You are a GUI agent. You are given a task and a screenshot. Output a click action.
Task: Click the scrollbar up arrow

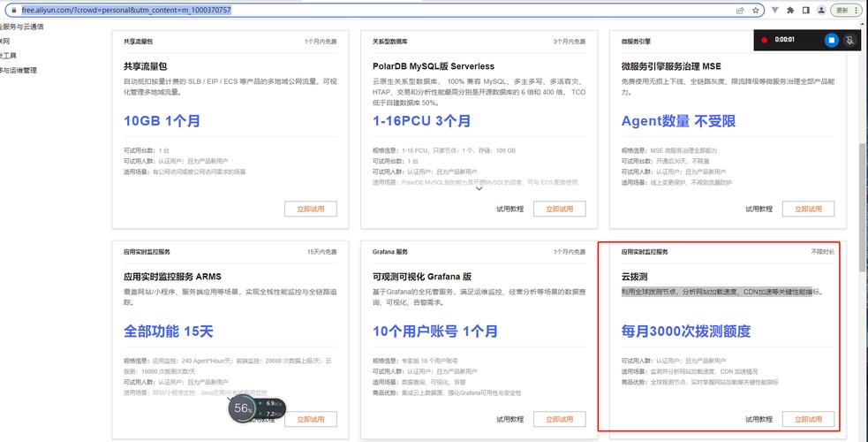pyautogui.click(x=863, y=25)
